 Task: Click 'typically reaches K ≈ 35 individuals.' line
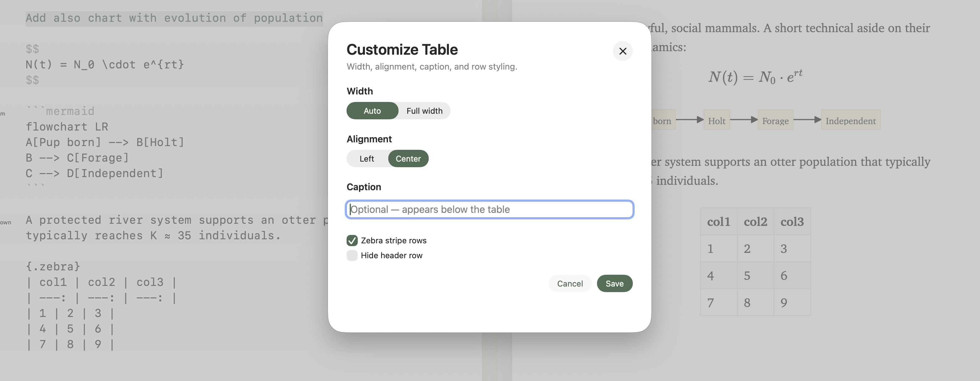coord(153,236)
